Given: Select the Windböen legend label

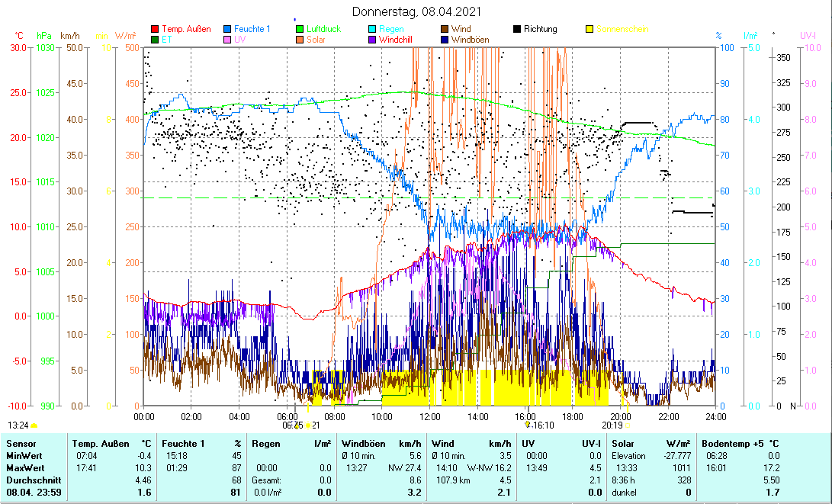Looking at the screenshot, I should (x=471, y=40).
